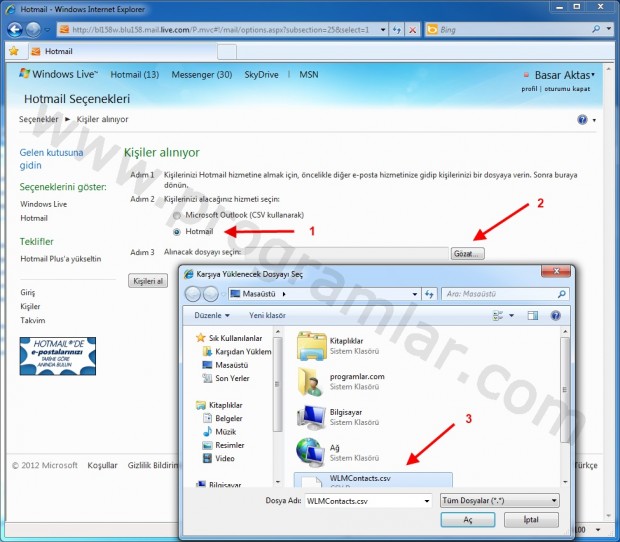Image resolution: width=620 pixels, height=542 pixels.
Task: Open Favorites with the star icon
Action: 14,51
